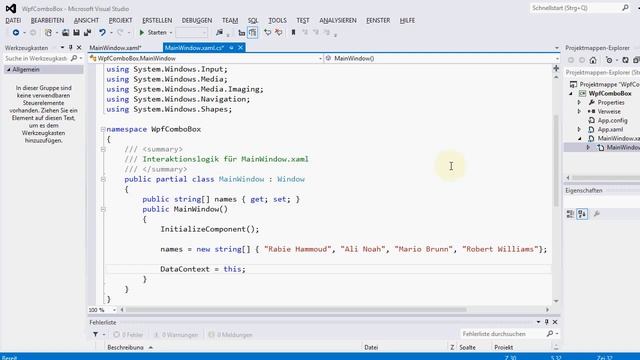Viewport: 640px width, 360px height.
Task: Save the current file via toolbar
Action: tap(76, 33)
